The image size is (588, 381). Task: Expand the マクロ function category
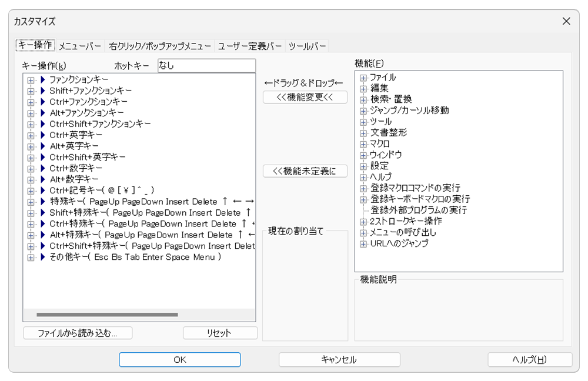click(363, 144)
